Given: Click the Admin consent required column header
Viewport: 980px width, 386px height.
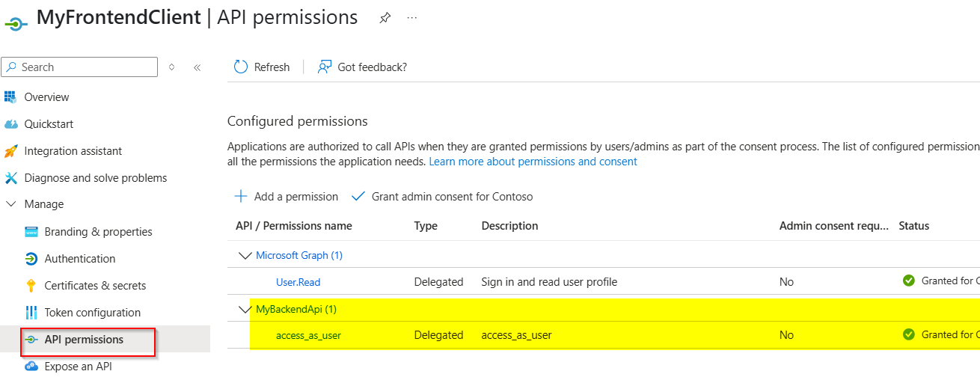Looking at the screenshot, I should point(834,226).
